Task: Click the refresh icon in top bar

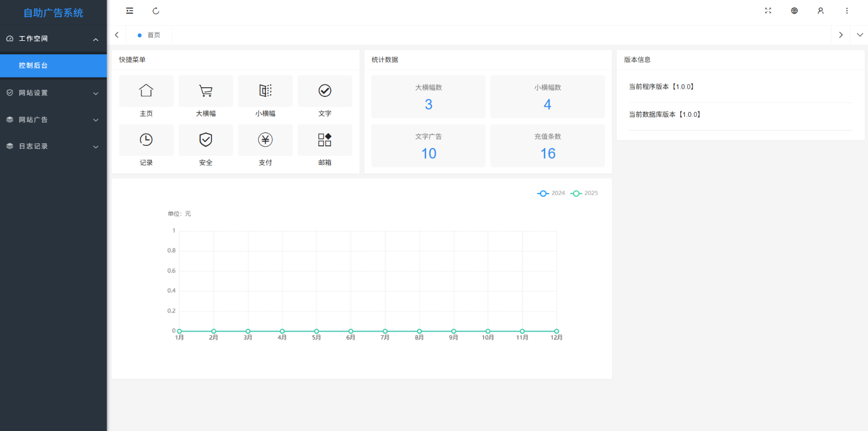Action: pos(156,11)
